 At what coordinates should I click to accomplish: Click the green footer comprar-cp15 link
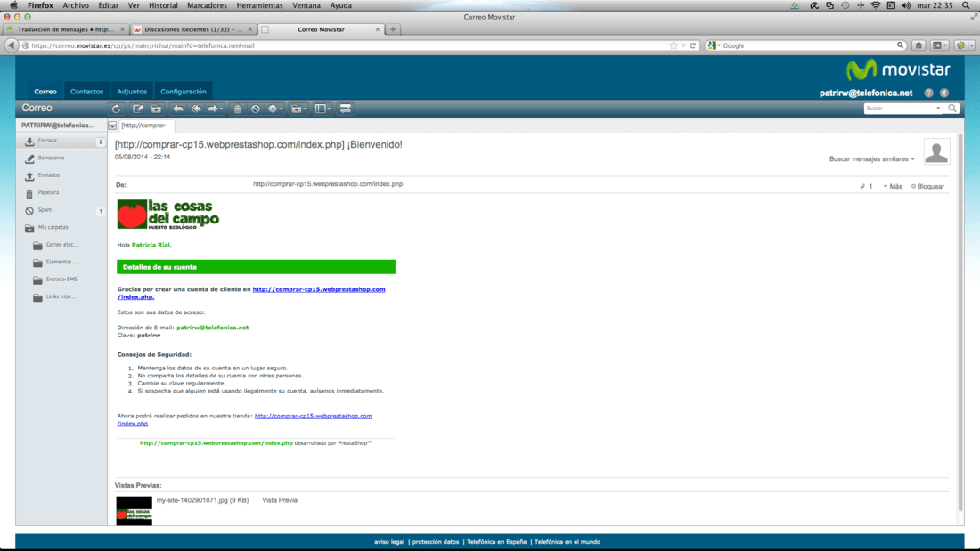[216, 443]
